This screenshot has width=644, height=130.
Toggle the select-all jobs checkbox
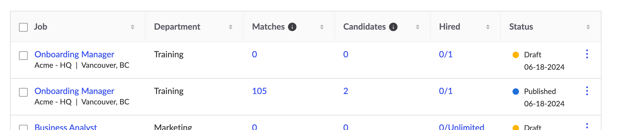(x=24, y=27)
